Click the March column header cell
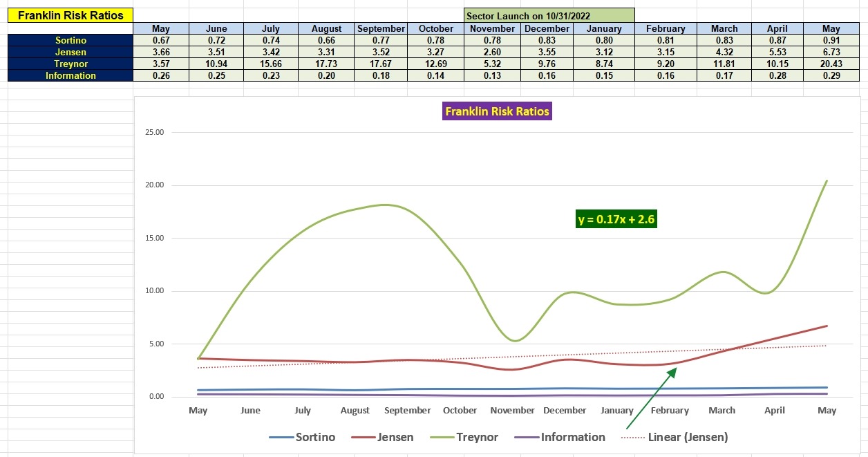 [x=724, y=28]
